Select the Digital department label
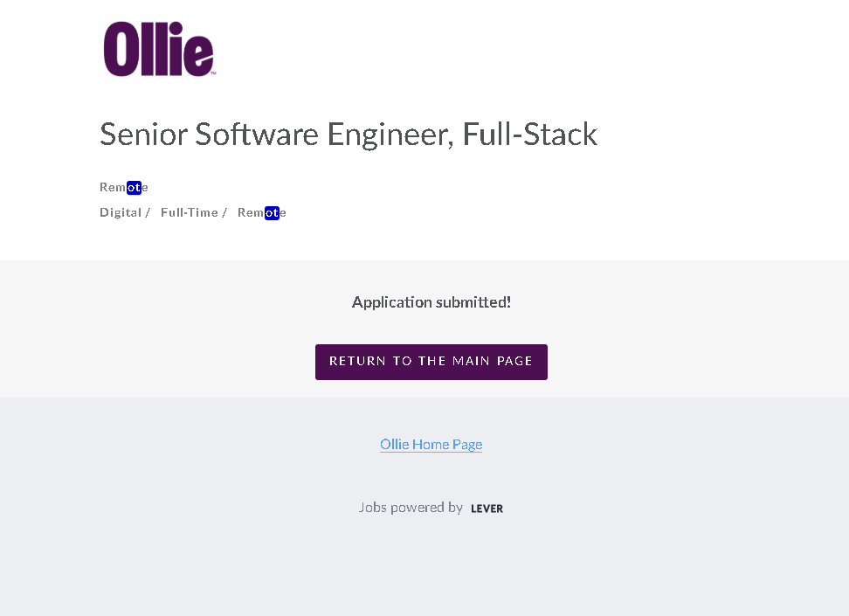Viewport: 849px width, 616px height. [120, 212]
